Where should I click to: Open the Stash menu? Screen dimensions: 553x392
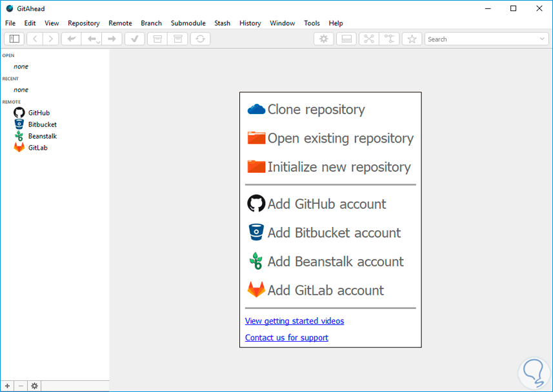(222, 23)
